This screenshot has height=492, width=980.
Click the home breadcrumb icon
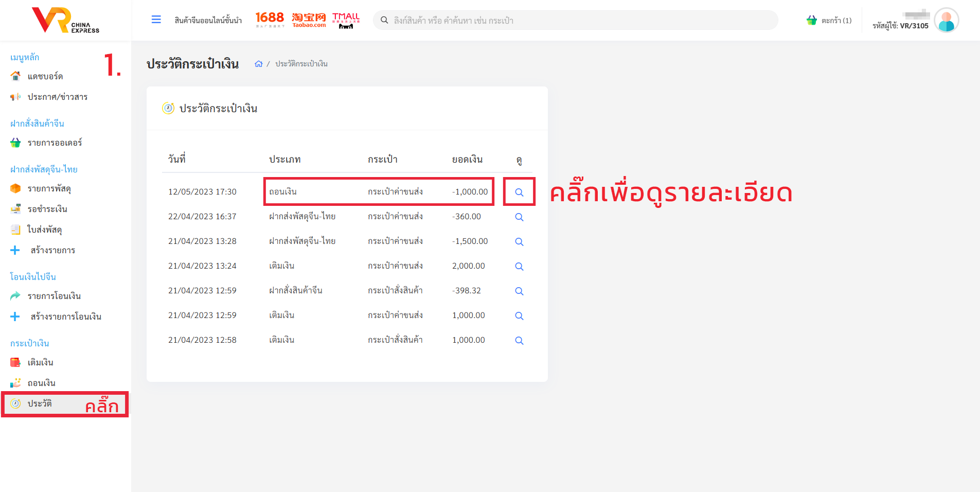pos(258,64)
